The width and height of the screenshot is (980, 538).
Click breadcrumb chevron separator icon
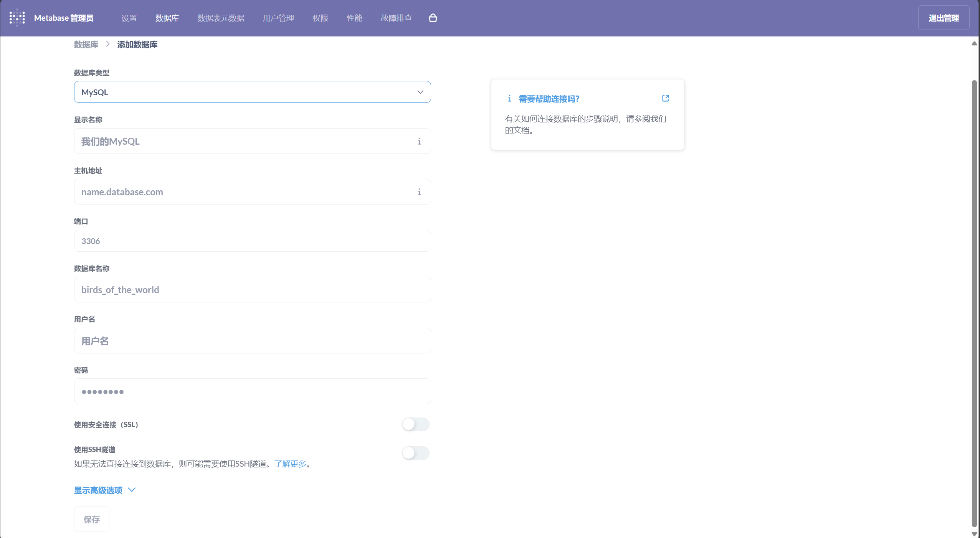click(x=108, y=44)
